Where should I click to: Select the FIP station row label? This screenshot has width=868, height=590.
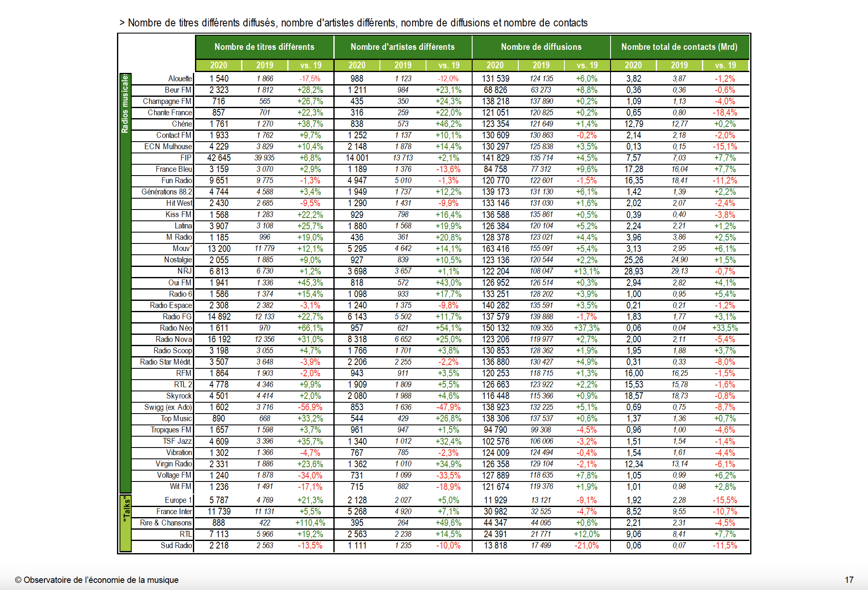[x=186, y=158]
